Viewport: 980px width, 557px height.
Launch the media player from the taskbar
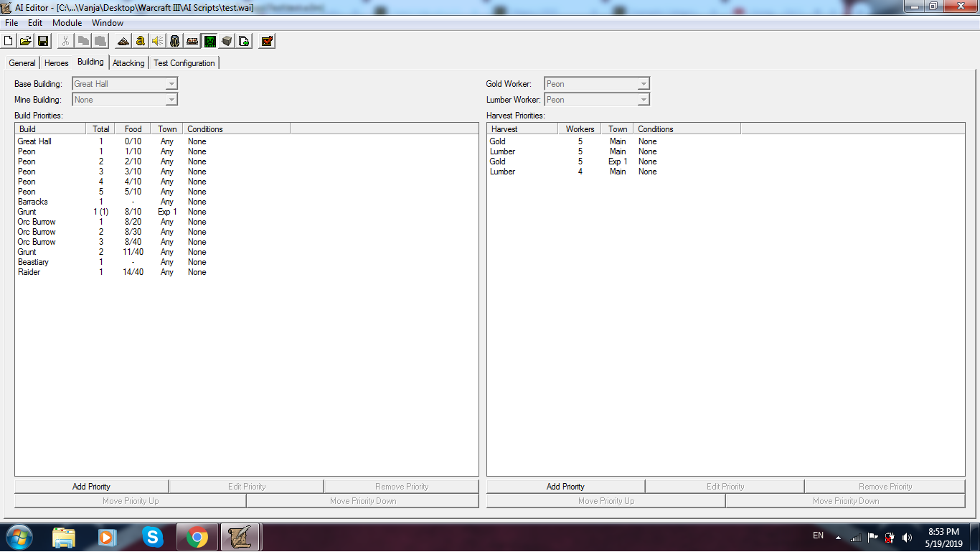[x=108, y=537]
